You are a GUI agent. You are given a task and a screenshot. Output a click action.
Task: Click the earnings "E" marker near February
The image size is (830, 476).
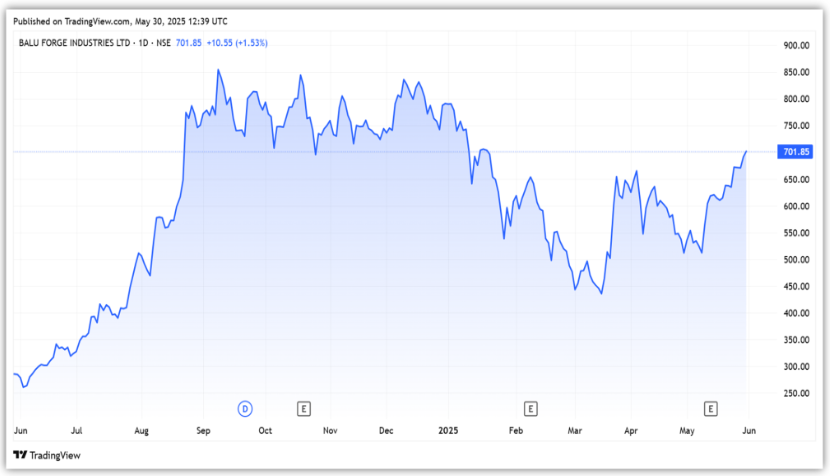[530, 408]
